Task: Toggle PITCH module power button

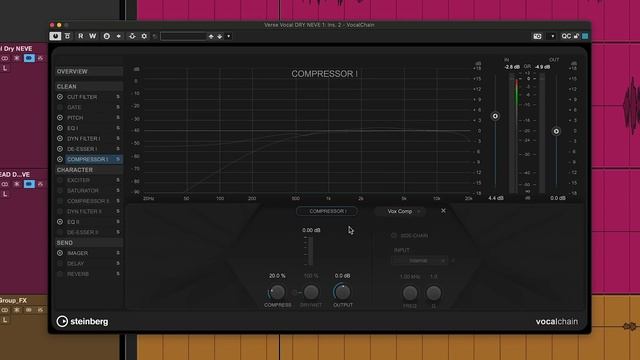Action: click(60, 118)
